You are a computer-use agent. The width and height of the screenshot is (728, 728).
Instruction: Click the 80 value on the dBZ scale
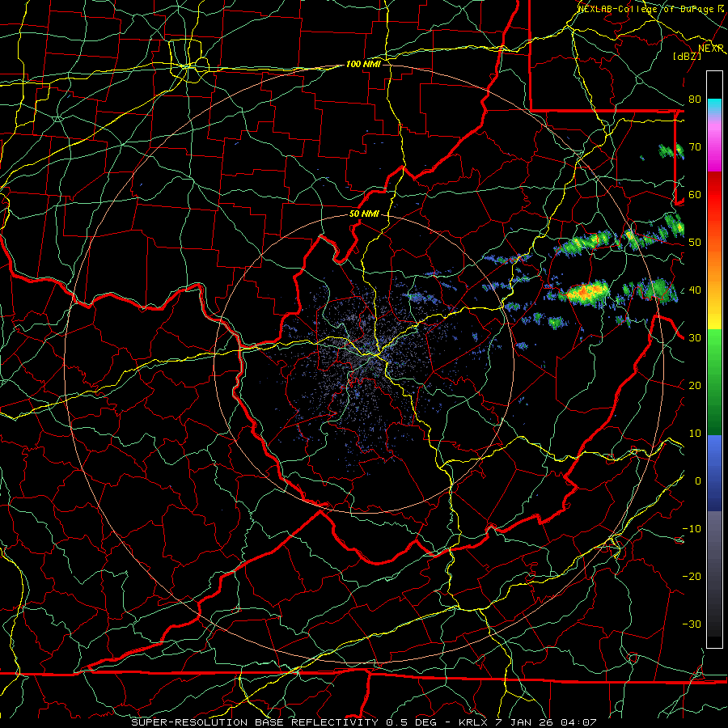pos(695,99)
